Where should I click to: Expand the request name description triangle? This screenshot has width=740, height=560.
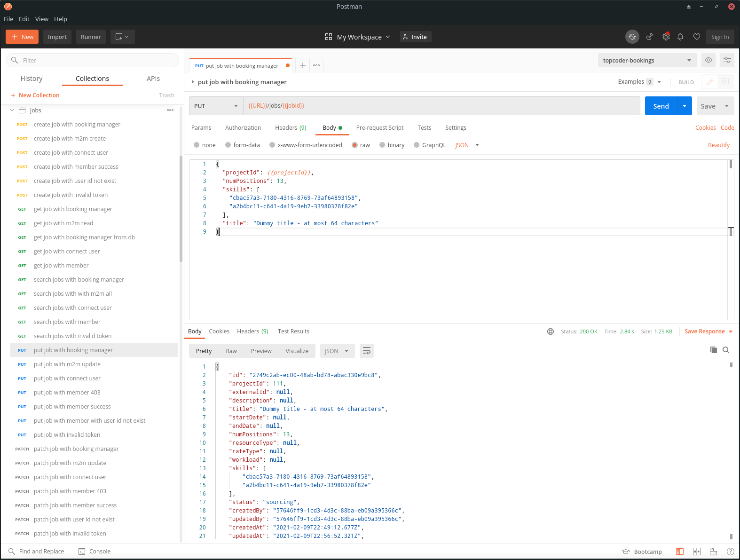click(193, 82)
